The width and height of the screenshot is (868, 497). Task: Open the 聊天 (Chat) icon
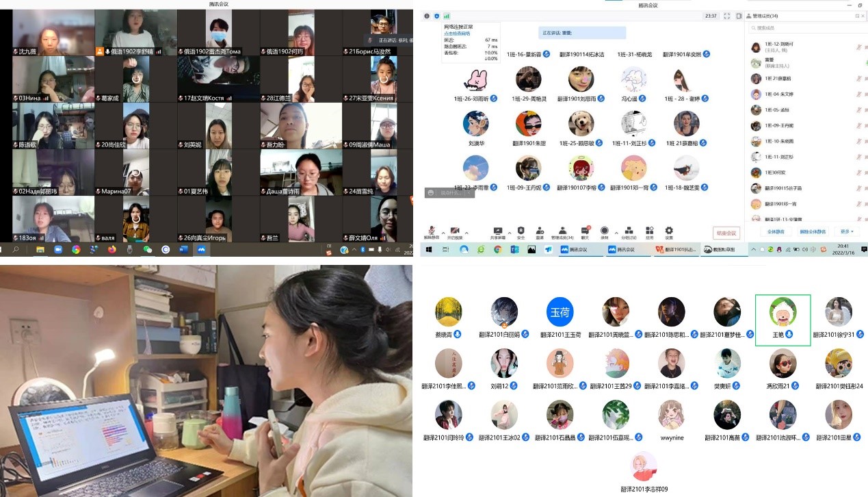[585, 231]
